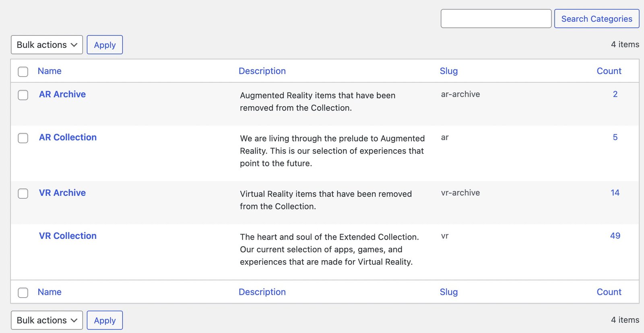Open the AR Collection category

(x=68, y=137)
